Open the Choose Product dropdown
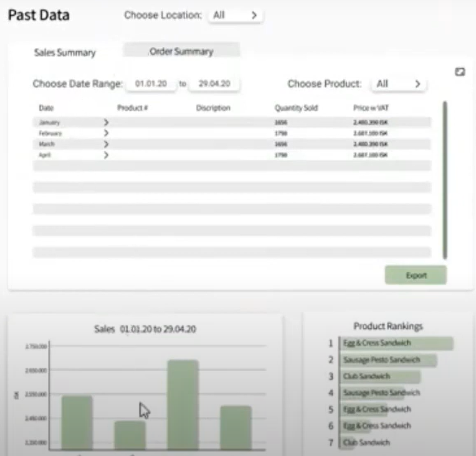 click(x=399, y=84)
